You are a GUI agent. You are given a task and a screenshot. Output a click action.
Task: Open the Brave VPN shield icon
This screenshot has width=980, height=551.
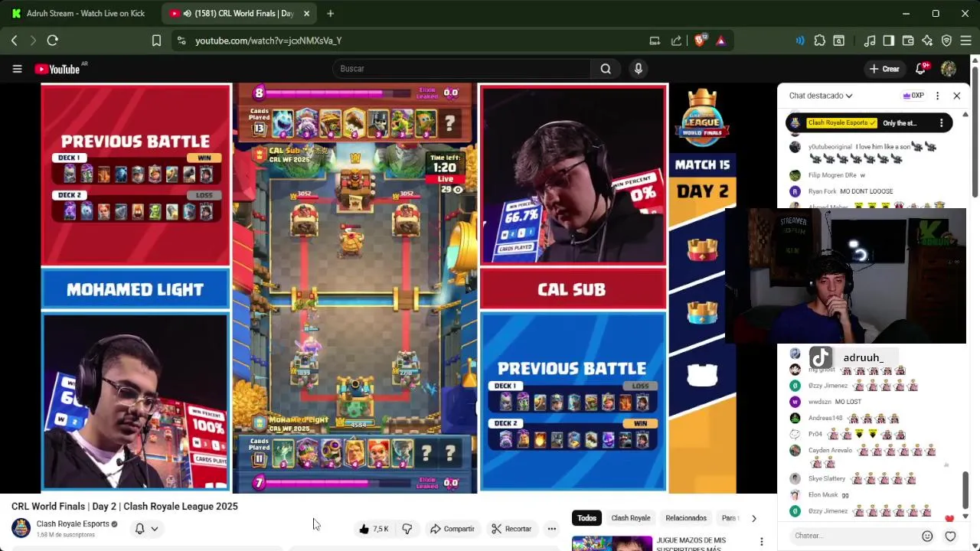[x=946, y=41]
